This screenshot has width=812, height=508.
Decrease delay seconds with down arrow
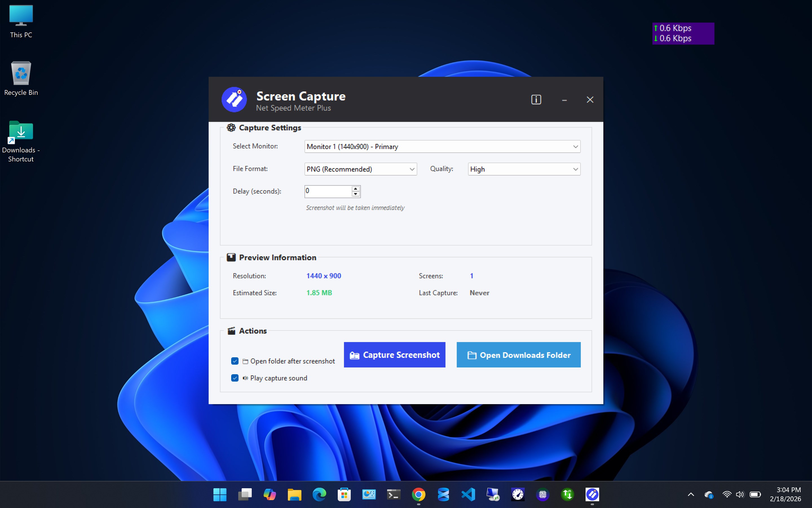coord(355,194)
